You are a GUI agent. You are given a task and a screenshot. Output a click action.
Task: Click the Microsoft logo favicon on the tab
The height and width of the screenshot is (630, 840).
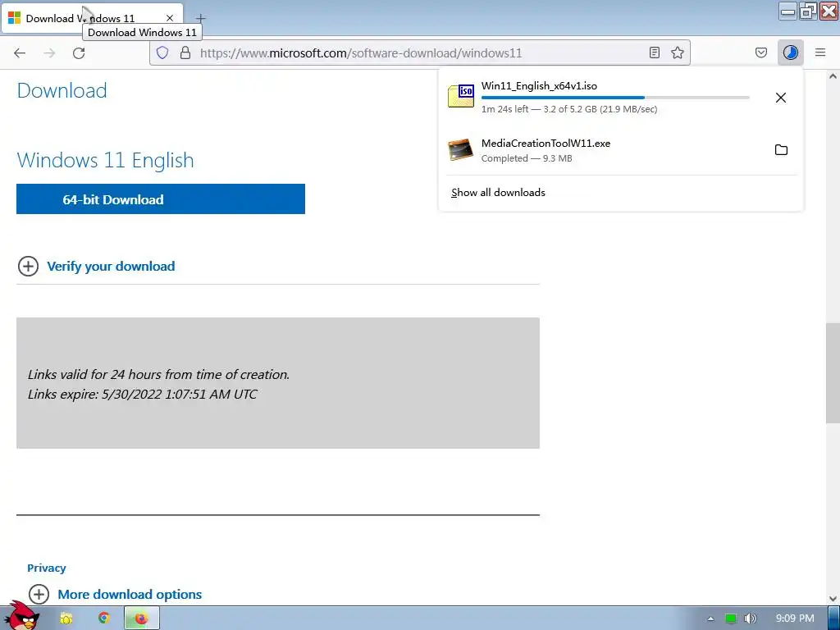15,18
